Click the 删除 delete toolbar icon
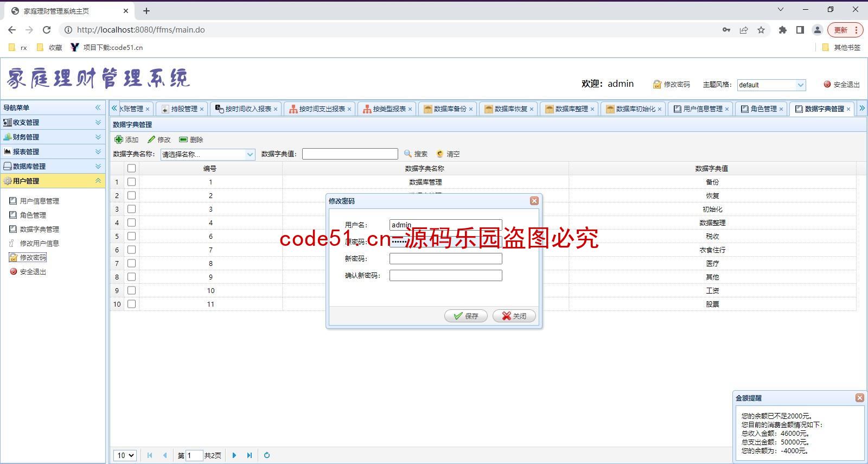The height and width of the screenshot is (464, 868). tap(183, 139)
